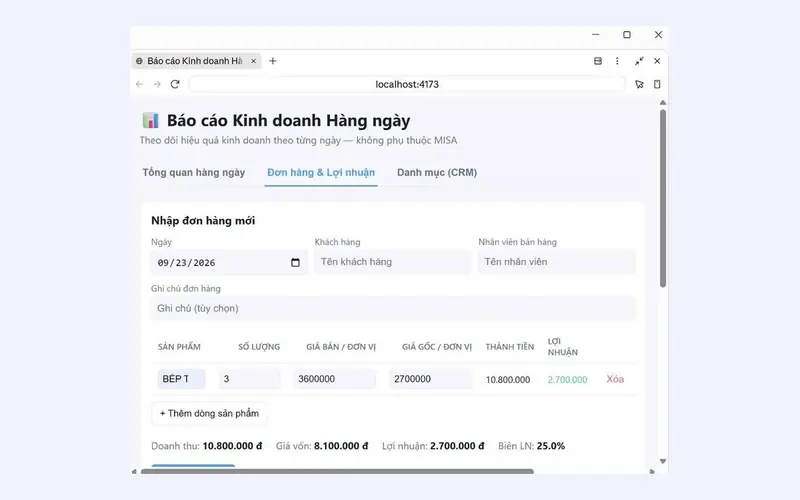Toggle the device view icon beside address bar
This screenshot has height=500, width=800.
[x=657, y=84]
